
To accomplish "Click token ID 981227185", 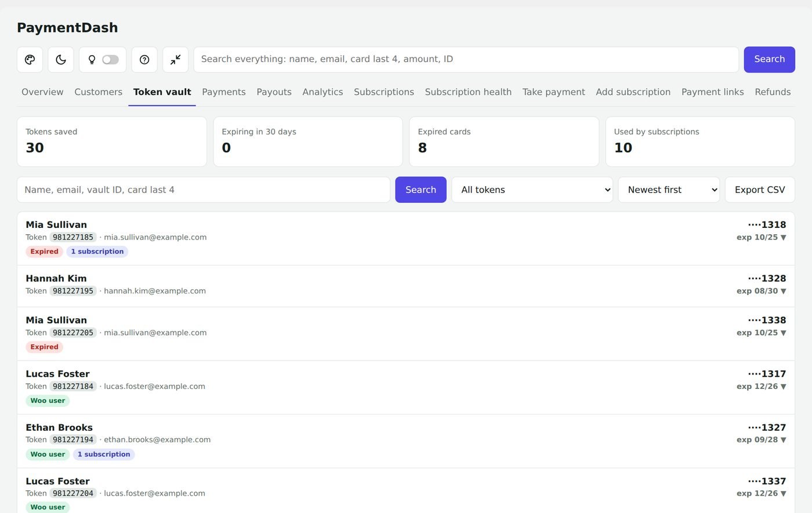I will pyautogui.click(x=73, y=237).
